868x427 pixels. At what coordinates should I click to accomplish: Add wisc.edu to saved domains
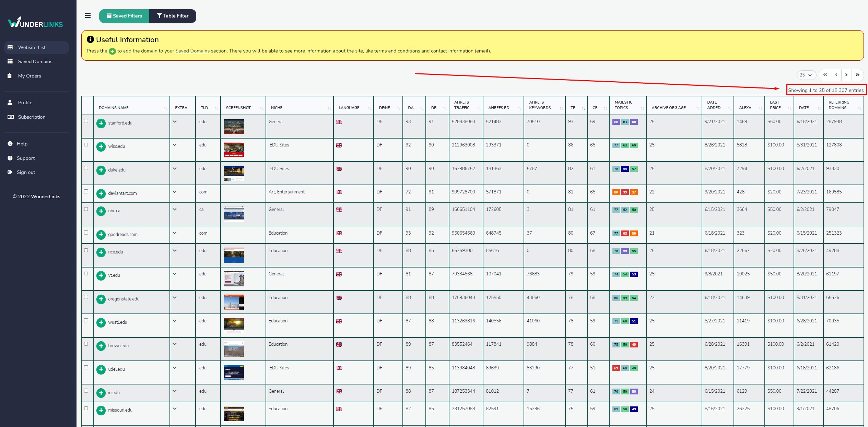(x=101, y=146)
